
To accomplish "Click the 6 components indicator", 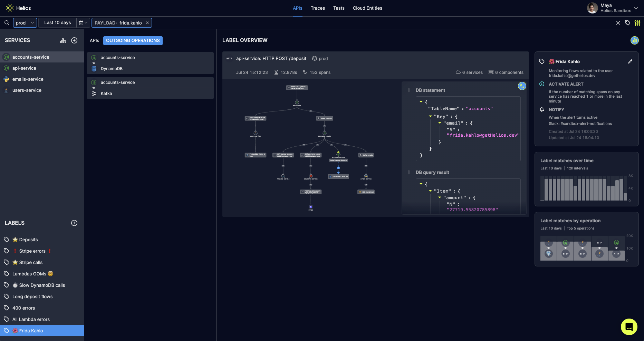I will [x=506, y=72].
